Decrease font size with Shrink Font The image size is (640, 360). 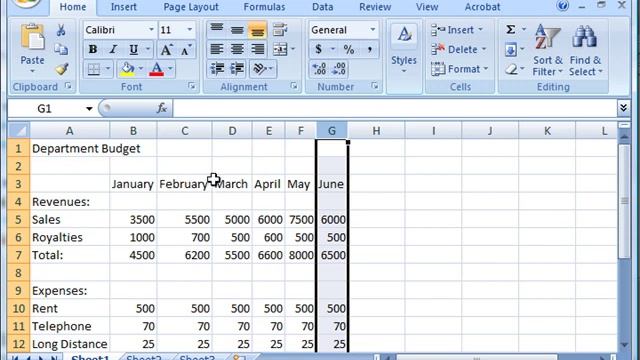(186, 50)
